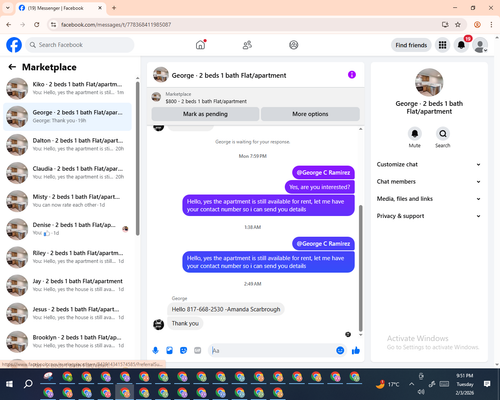Click More options button
The height and width of the screenshot is (400, 500).
pos(310,114)
